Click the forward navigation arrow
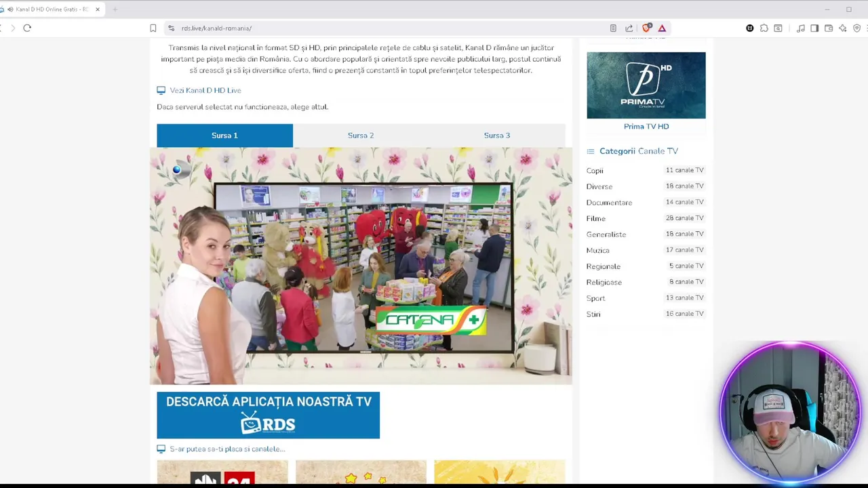The height and width of the screenshot is (488, 868). click(12, 28)
